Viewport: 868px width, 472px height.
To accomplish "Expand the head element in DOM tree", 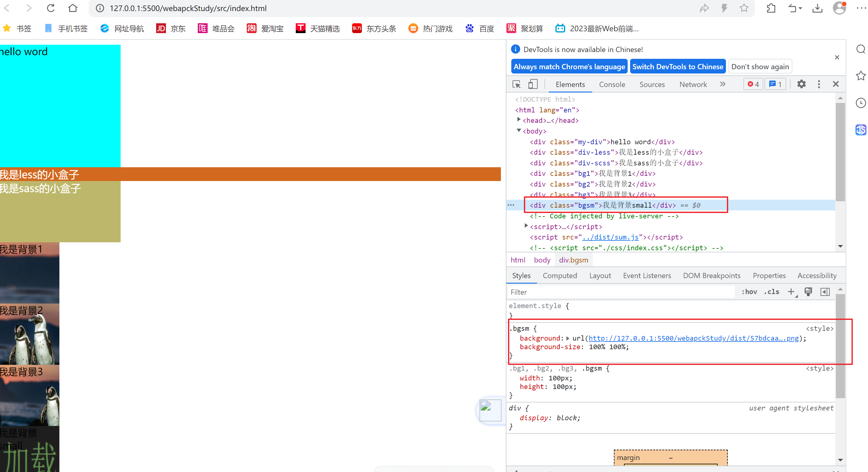I will (x=519, y=119).
